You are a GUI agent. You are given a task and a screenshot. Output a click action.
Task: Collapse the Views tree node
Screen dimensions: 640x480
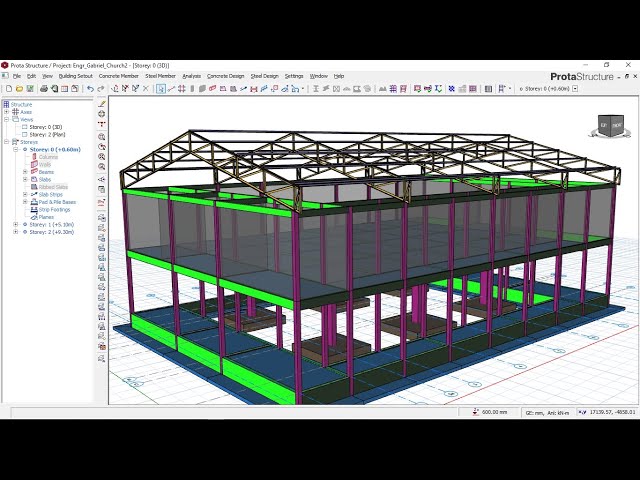[6, 120]
